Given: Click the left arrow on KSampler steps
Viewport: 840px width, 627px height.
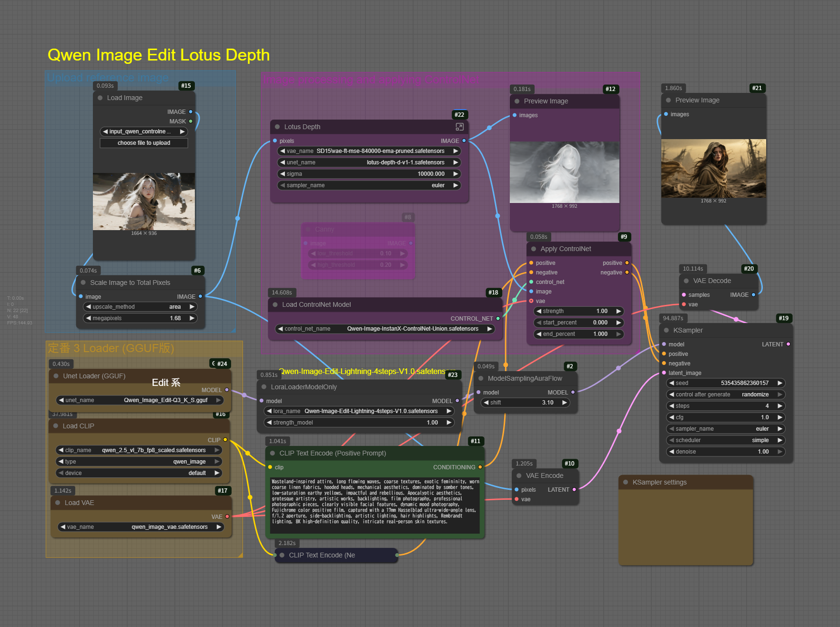Looking at the screenshot, I should 671,406.
